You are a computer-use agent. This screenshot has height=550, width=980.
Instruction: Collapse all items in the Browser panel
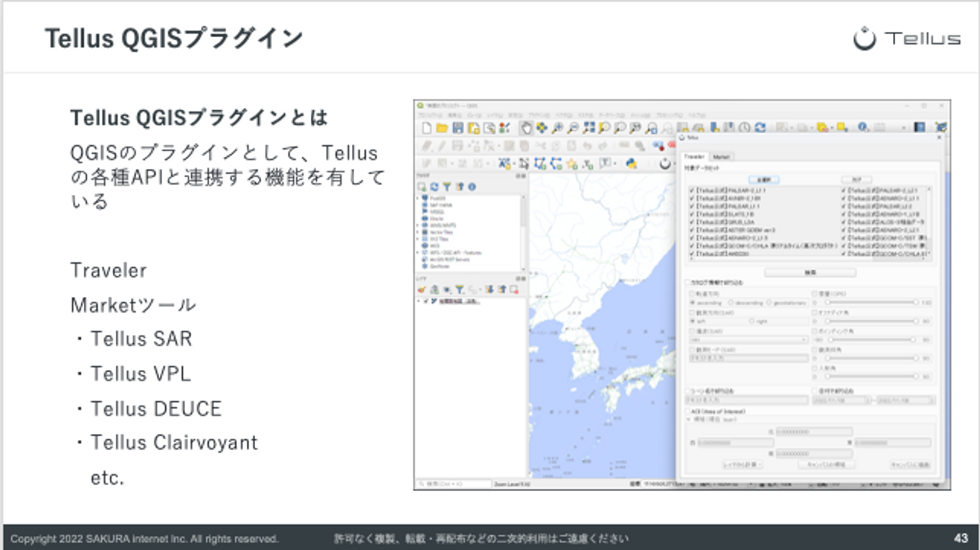tap(460, 187)
